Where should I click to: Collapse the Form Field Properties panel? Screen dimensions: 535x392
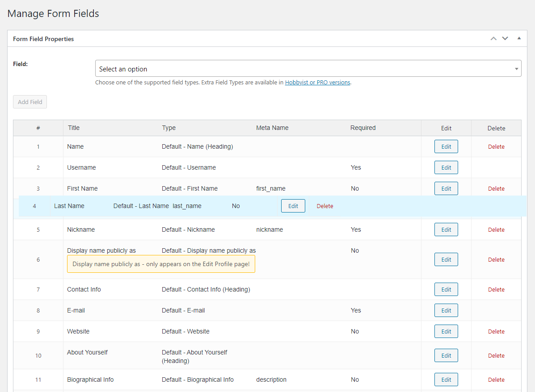(519, 38)
